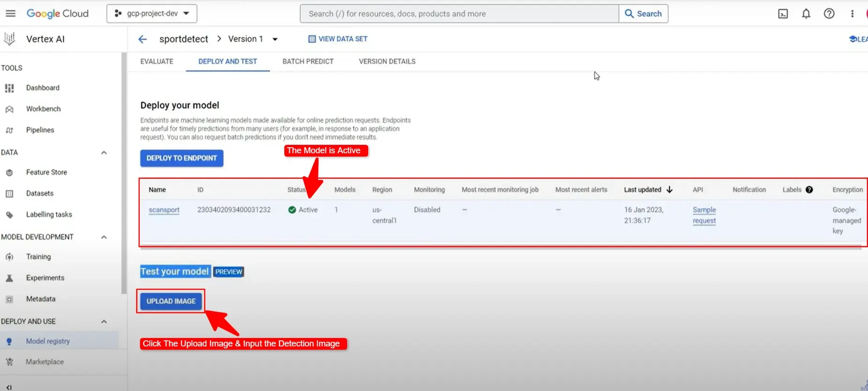The height and width of the screenshot is (391, 868).
Task: Click the Datasets sidebar icon
Action: click(x=9, y=194)
